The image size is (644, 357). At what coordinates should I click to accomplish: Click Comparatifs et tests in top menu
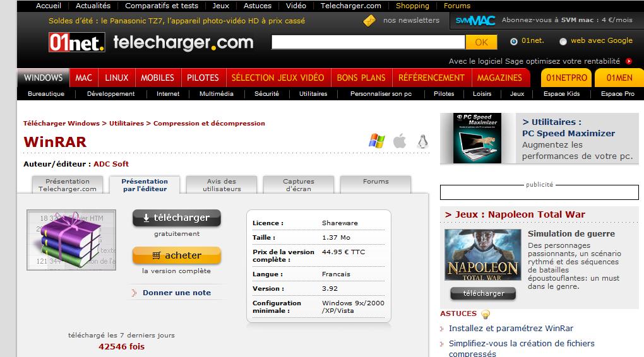162,6
